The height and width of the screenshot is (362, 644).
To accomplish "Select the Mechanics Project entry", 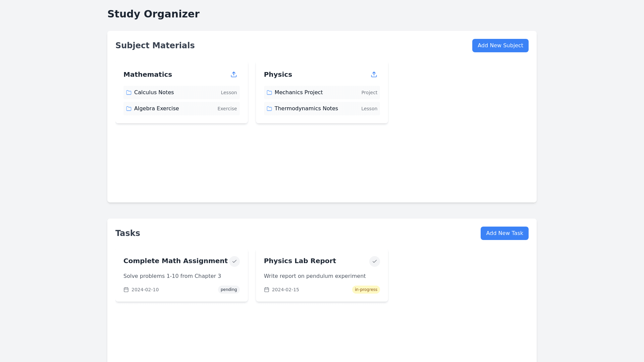I will pyautogui.click(x=299, y=93).
